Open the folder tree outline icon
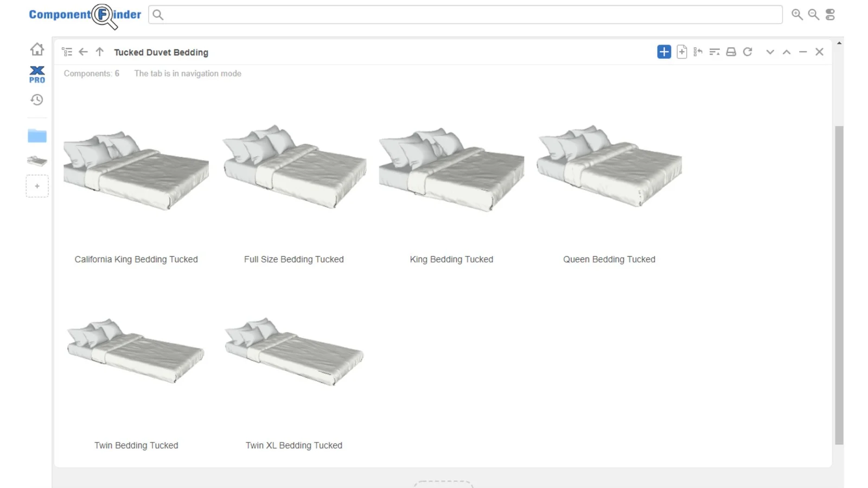Screen dimensions: 868x488 [x=67, y=52]
